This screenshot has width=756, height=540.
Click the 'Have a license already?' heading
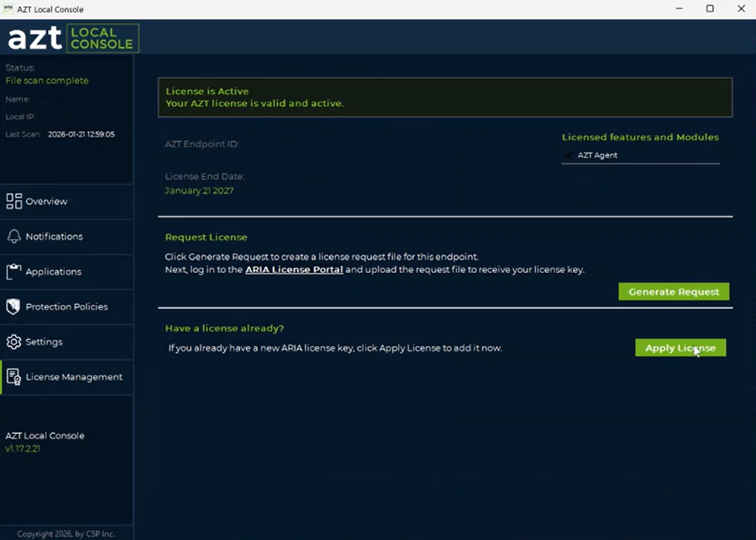pos(224,328)
